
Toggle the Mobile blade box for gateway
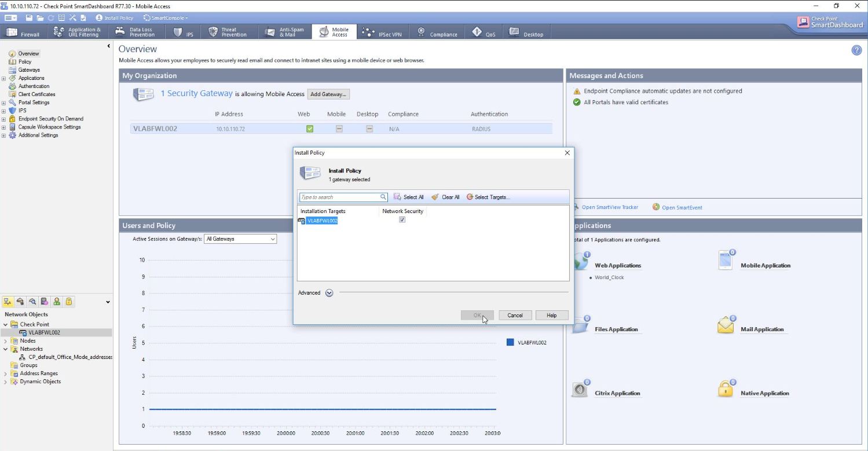click(339, 129)
